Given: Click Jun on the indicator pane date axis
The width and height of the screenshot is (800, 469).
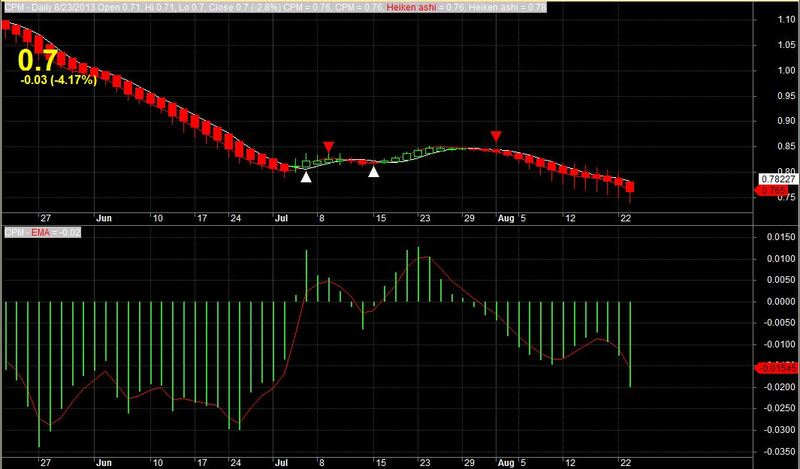Looking at the screenshot, I should 104,462.
